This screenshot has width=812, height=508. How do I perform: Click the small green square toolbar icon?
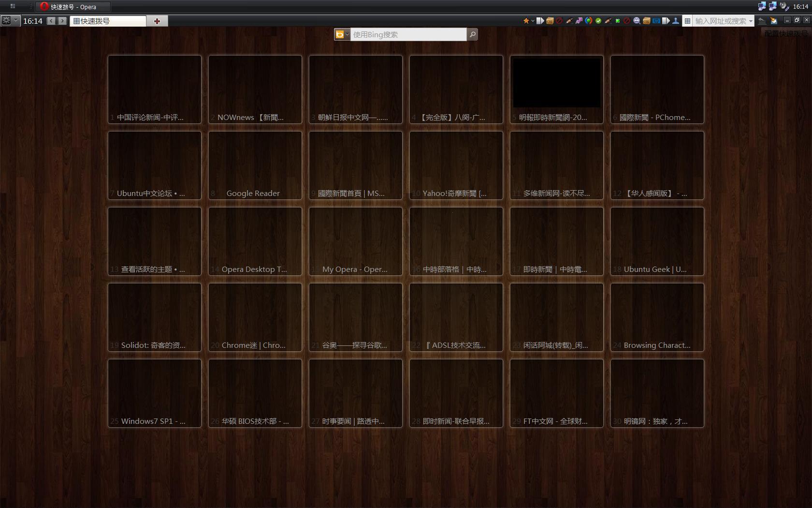click(x=618, y=21)
